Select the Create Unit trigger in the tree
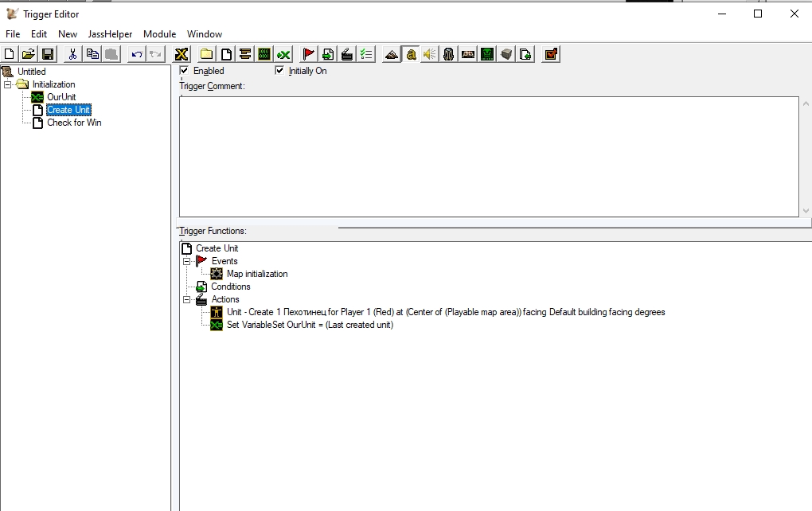Viewport: 812px width, 511px height. 68,110
